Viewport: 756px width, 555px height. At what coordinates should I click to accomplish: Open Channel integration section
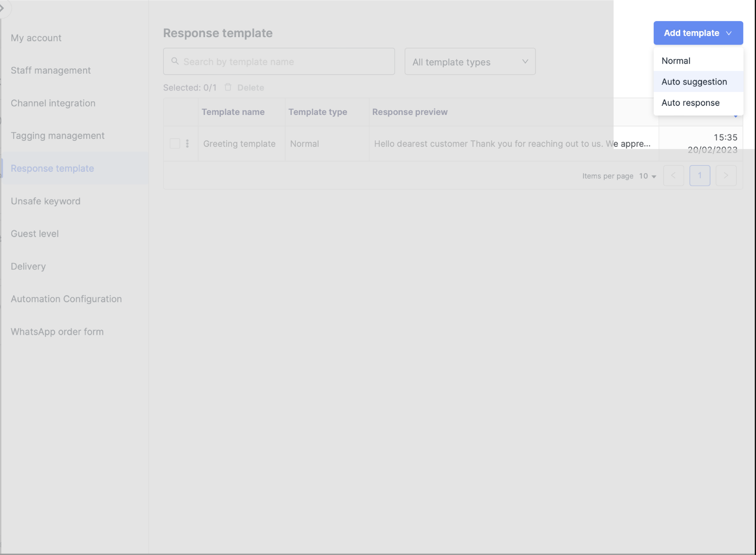pyautogui.click(x=53, y=103)
